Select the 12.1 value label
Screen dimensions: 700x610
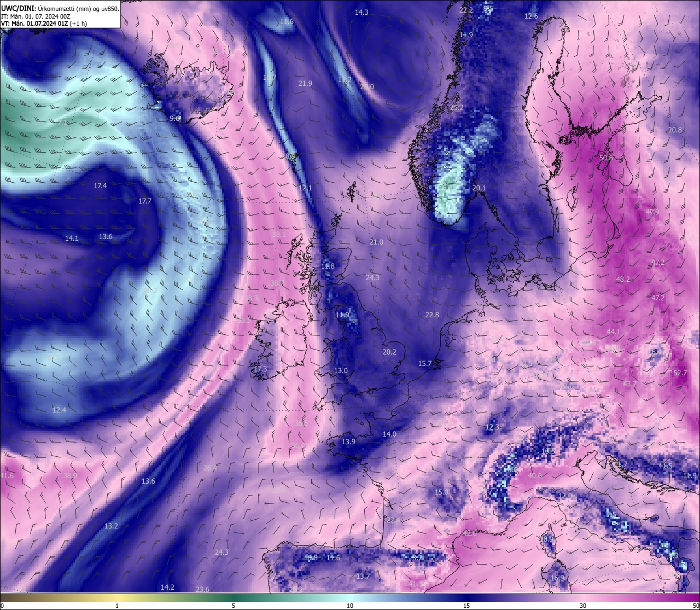pyautogui.click(x=305, y=188)
